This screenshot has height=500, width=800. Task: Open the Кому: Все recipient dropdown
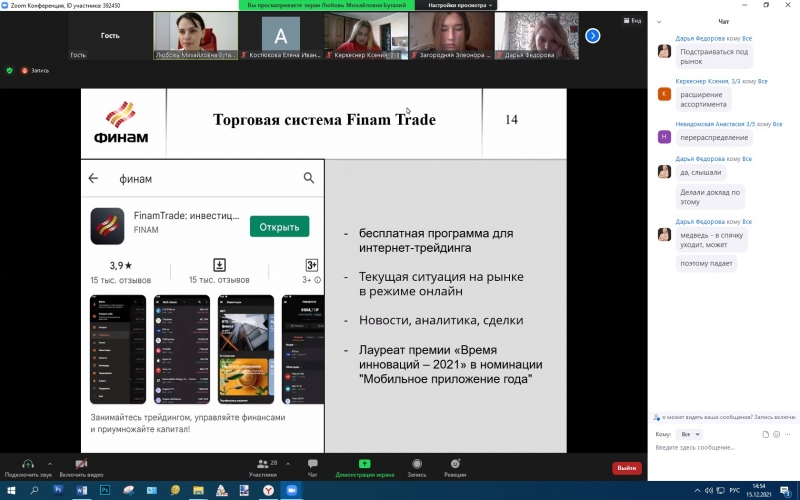689,434
